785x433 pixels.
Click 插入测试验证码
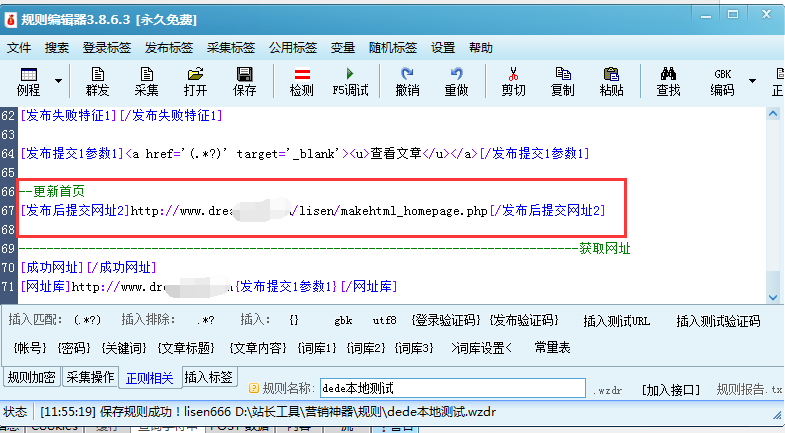click(718, 321)
